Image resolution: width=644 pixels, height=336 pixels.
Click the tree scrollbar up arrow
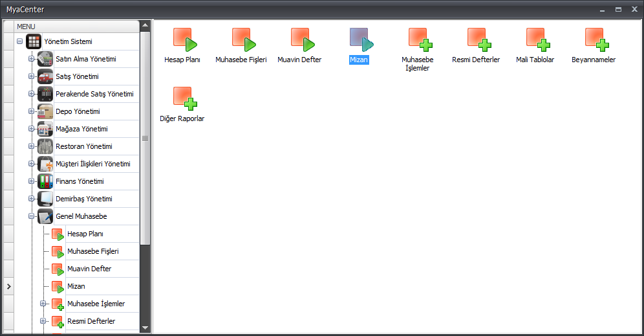coord(145,25)
